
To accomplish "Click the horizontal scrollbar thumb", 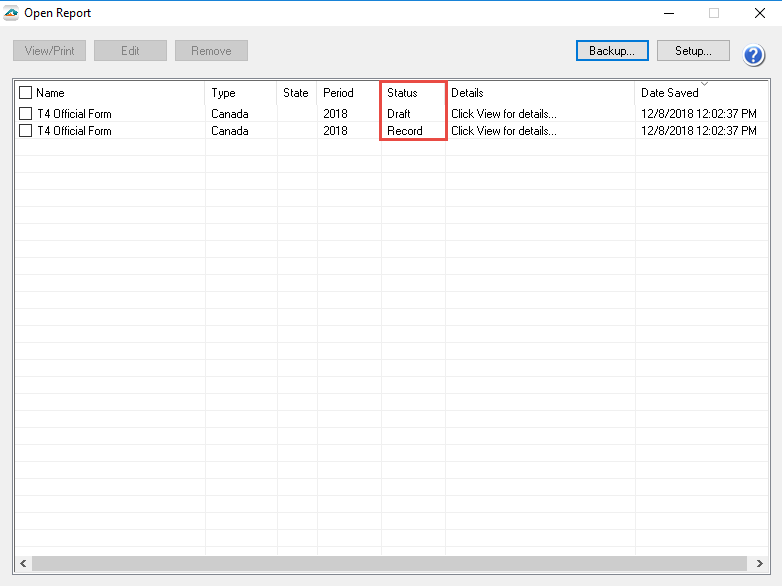I will [390, 563].
